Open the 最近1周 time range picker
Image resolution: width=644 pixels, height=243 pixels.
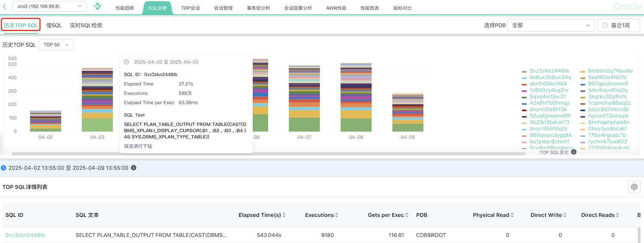point(619,25)
